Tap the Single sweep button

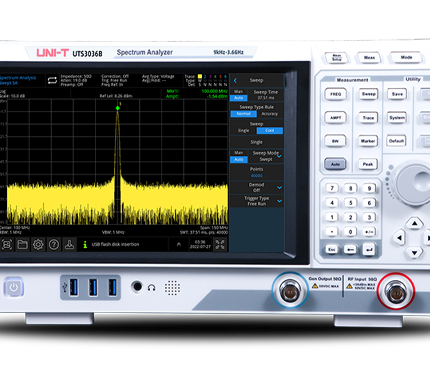point(257,142)
